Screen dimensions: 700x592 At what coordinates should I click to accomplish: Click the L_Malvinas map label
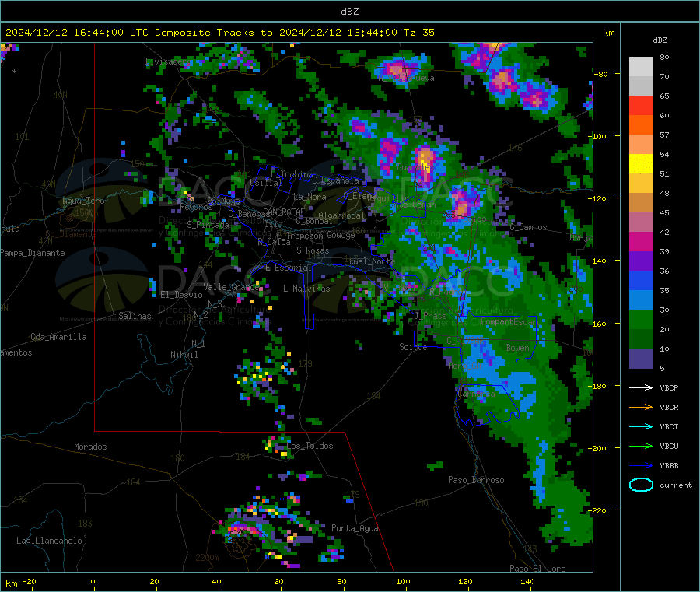click(306, 289)
